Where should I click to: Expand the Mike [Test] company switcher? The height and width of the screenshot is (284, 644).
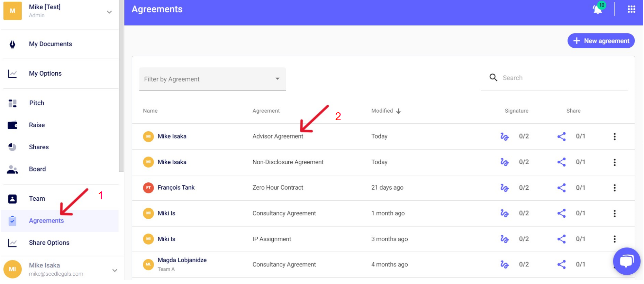(109, 12)
